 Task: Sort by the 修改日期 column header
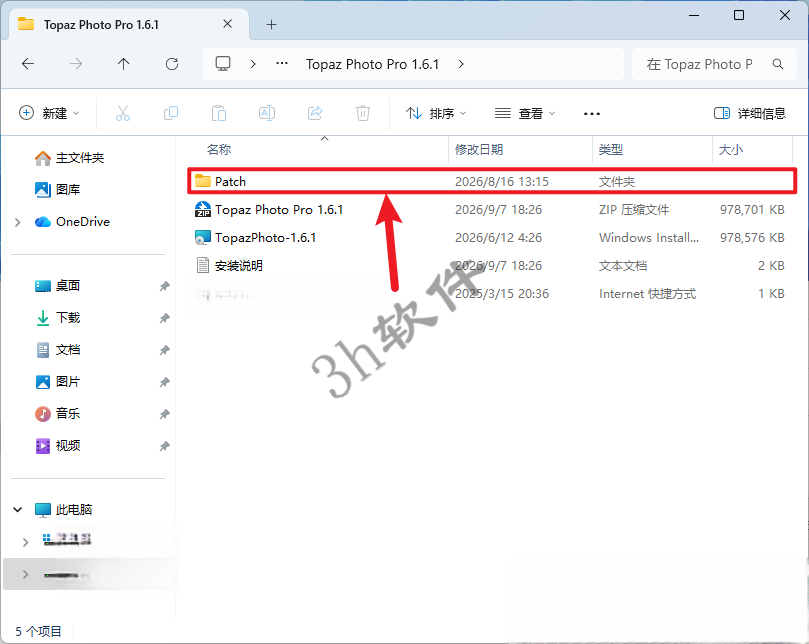click(x=479, y=150)
